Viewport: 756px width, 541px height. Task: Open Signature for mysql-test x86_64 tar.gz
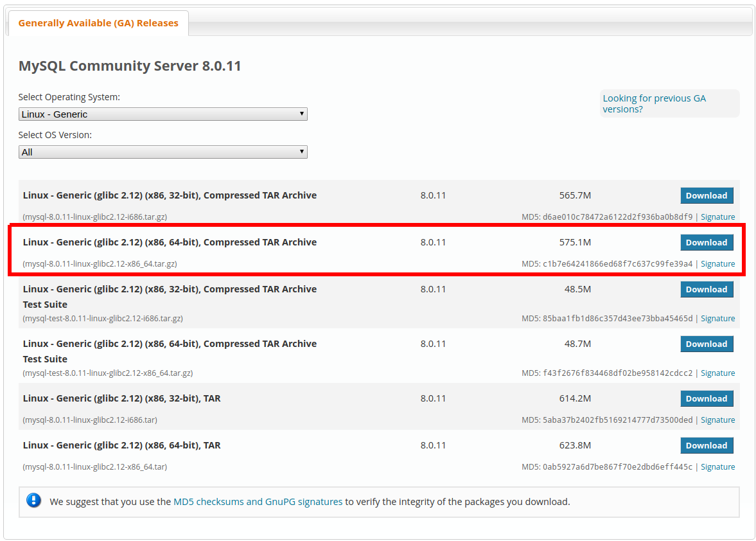717,373
